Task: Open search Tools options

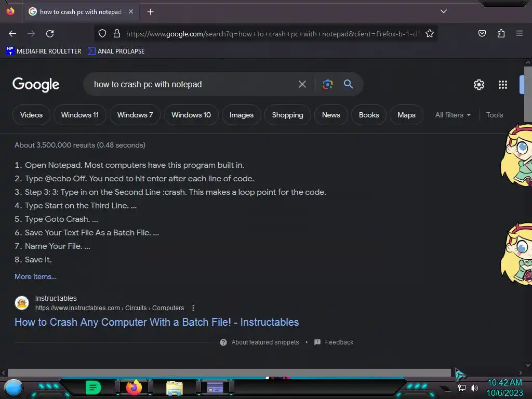Action: point(495,115)
